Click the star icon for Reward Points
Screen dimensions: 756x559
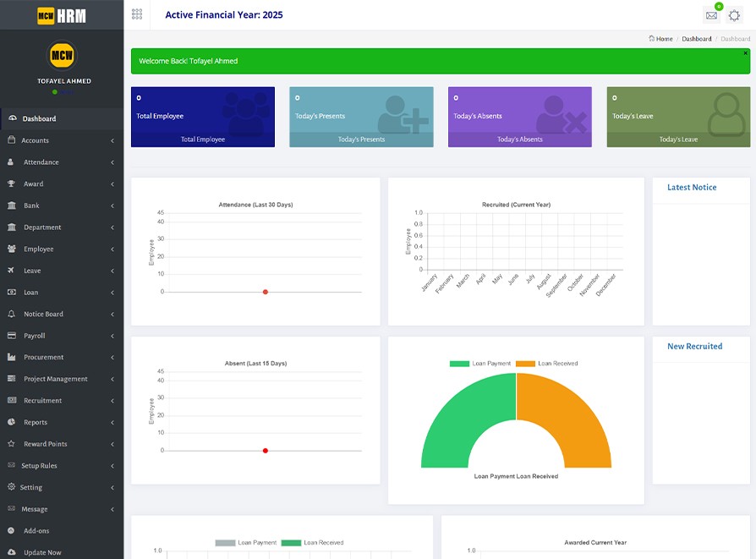pyautogui.click(x=11, y=444)
